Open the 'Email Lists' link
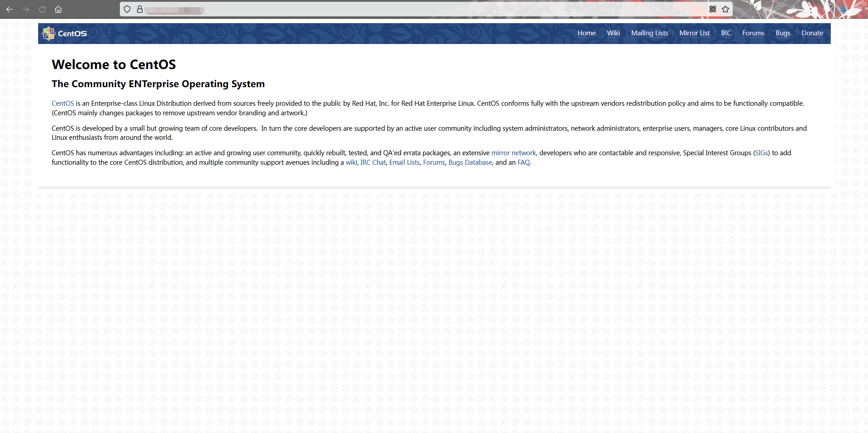Image resolution: width=868 pixels, height=433 pixels. pos(404,162)
